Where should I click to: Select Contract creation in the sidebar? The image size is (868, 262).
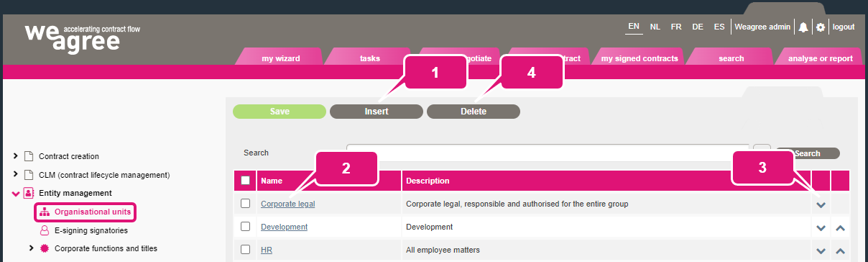[x=69, y=156]
